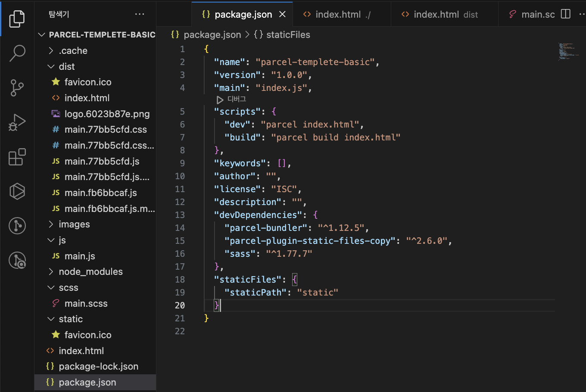The height and width of the screenshot is (392, 586).
Task: Click the "keywords" key text
Action: coord(240,163)
